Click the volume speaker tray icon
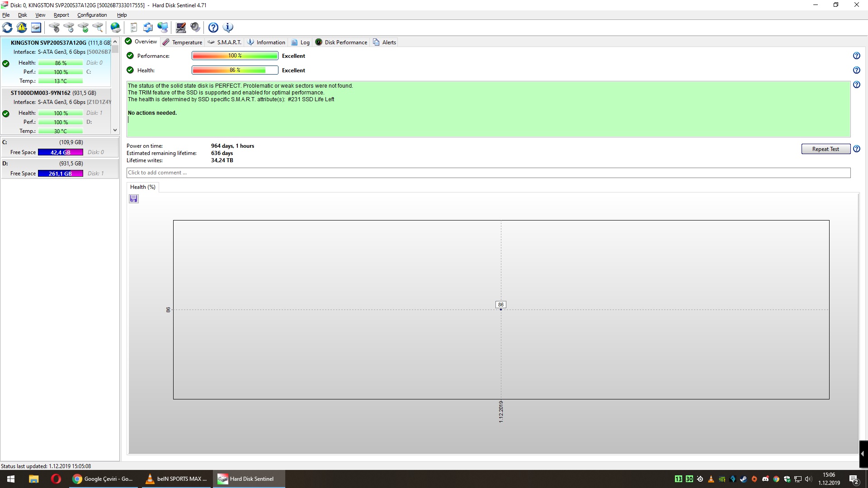The image size is (868, 488). pyautogui.click(x=809, y=479)
